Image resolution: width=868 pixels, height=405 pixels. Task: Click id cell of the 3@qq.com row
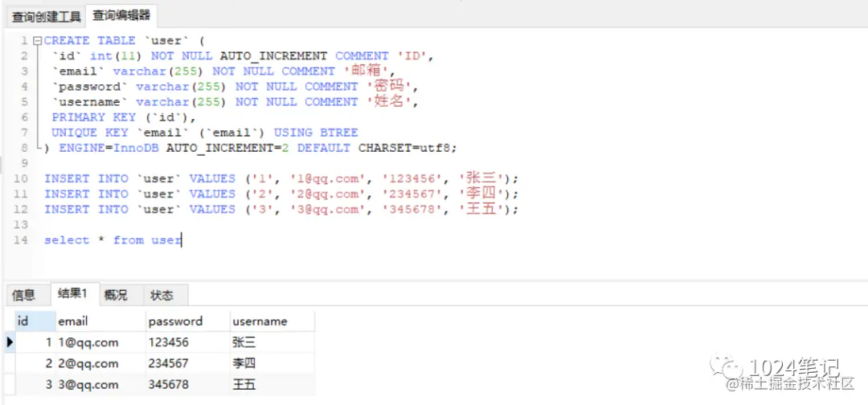pyautogui.click(x=35, y=385)
